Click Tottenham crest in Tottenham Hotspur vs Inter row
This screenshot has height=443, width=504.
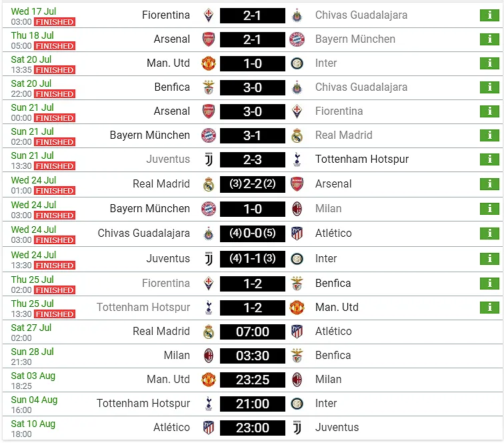tap(209, 404)
